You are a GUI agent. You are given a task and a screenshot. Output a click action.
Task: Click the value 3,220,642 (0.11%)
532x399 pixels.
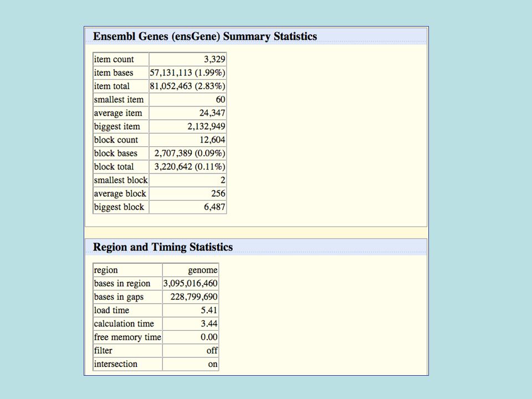[x=190, y=167]
